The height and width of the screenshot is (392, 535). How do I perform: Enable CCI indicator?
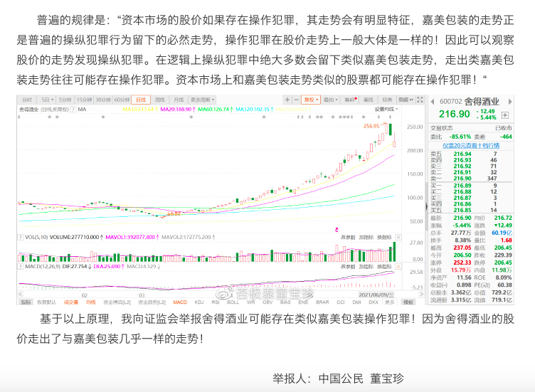coord(341,302)
